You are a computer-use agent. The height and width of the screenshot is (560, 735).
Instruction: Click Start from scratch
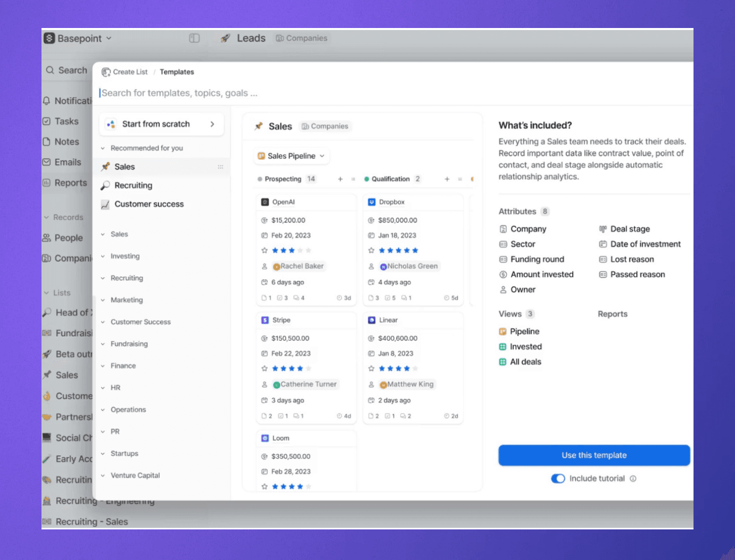pos(156,124)
